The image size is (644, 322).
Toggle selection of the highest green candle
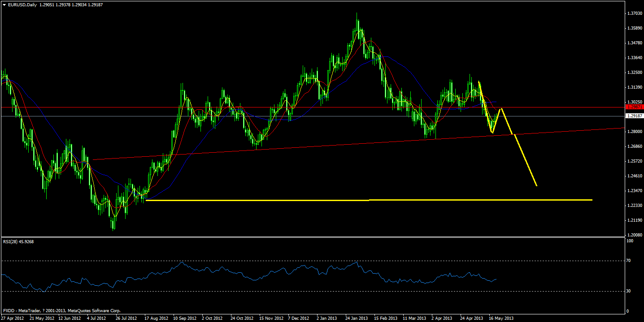tap(357, 22)
